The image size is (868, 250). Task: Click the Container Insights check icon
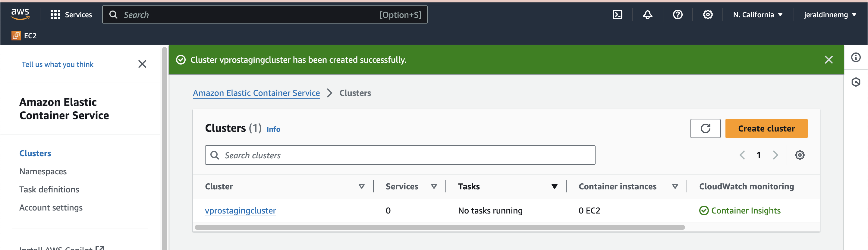(704, 210)
